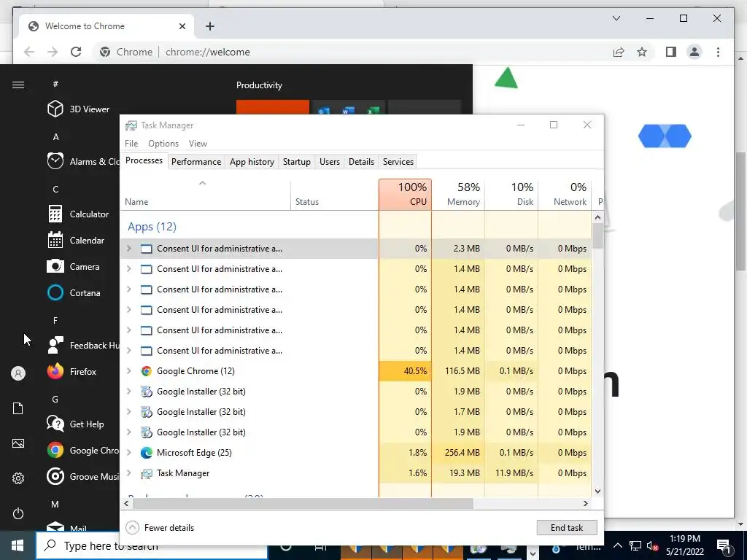Collapse view with Fewer details toggle
The width and height of the screenshot is (747, 560).
click(x=160, y=528)
